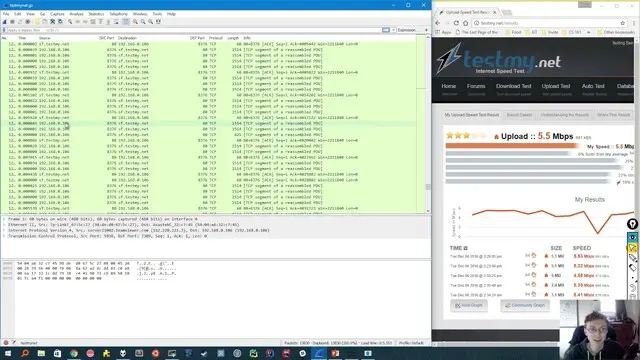640x360 pixels.
Task: Open the Food bookmarks folder
Action: pos(513,32)
